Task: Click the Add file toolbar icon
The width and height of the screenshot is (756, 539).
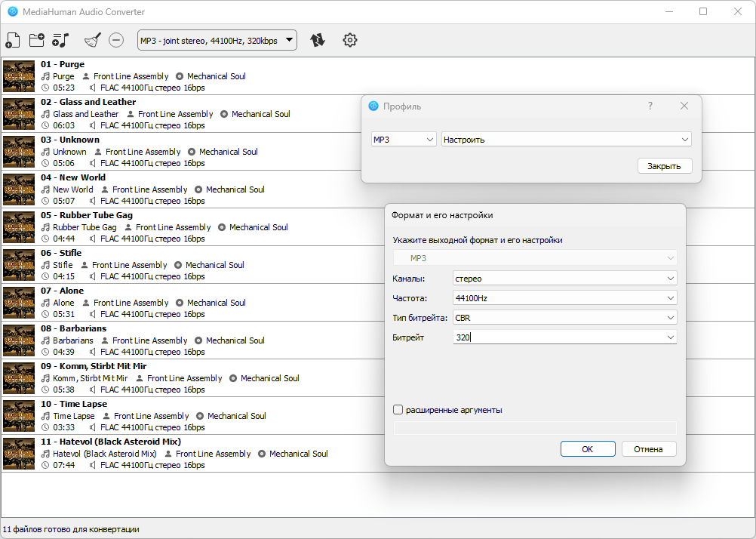Action: [x=13, y=40]
